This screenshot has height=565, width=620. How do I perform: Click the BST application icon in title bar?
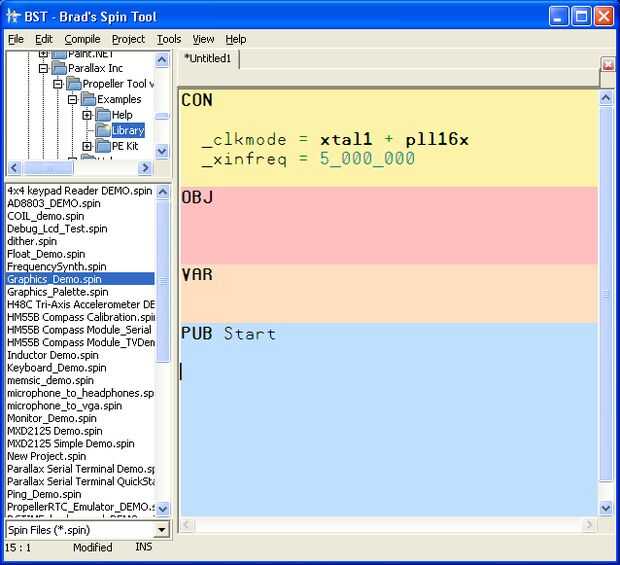(x=13, y=16)
